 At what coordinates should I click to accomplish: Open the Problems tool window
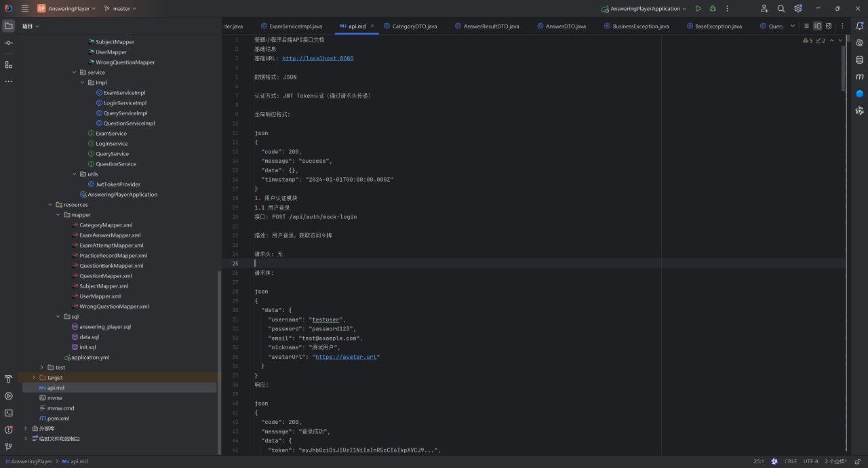click(x=9, y=430)
